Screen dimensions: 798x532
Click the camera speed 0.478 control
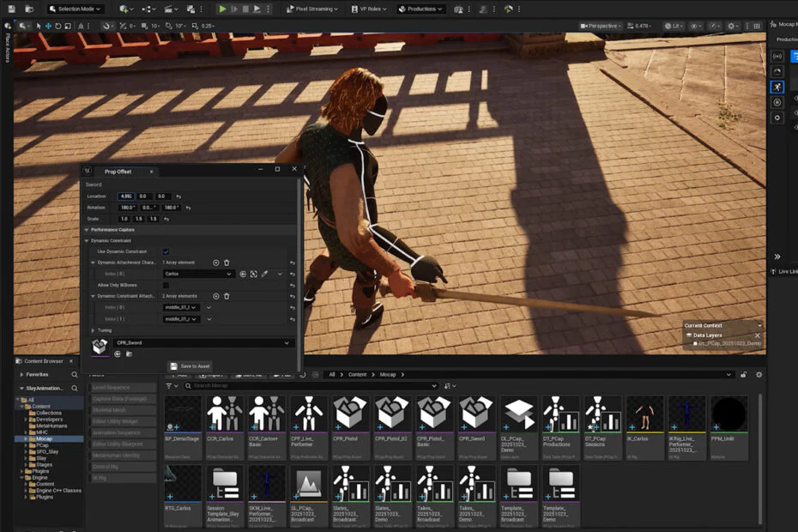click(x=638, y=26)
